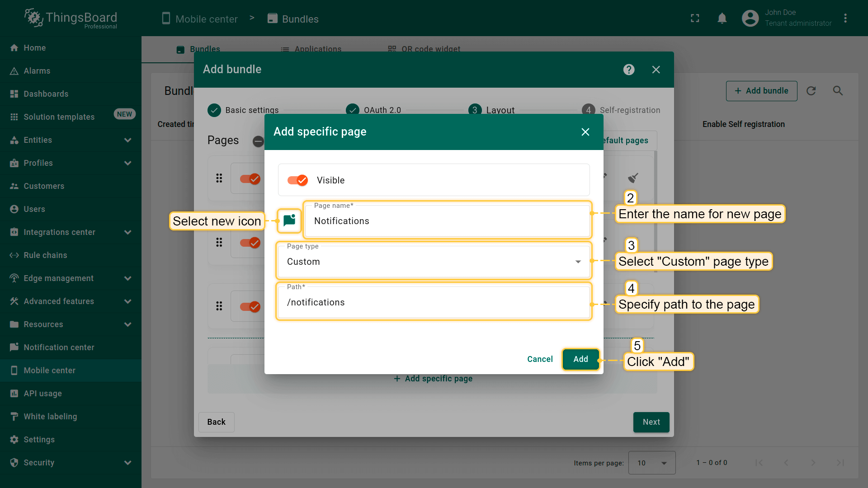Image resolution: width=868 pixels, height=488 pixels.
Task: Click the search icon in bundles table
Action: (838, 91)
